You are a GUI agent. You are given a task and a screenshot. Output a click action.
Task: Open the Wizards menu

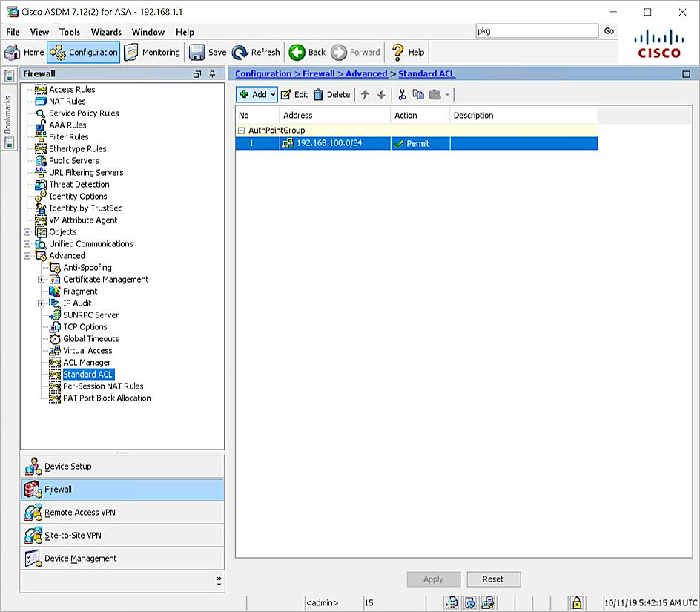(x=106, y=32)
